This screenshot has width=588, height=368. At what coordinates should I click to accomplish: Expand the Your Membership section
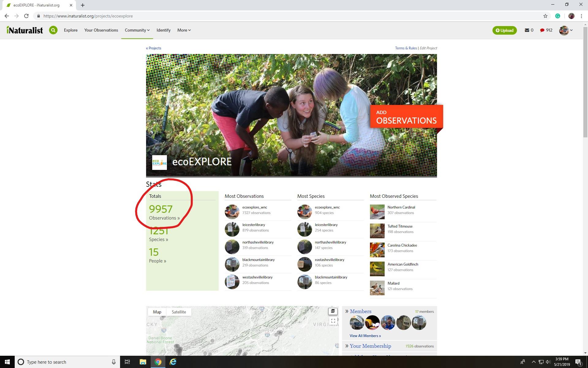370,346
